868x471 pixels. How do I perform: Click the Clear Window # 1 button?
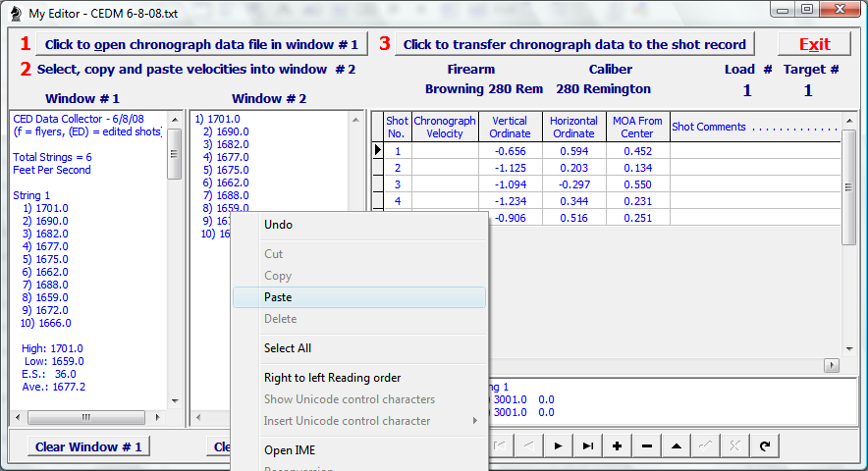[88, 446]
